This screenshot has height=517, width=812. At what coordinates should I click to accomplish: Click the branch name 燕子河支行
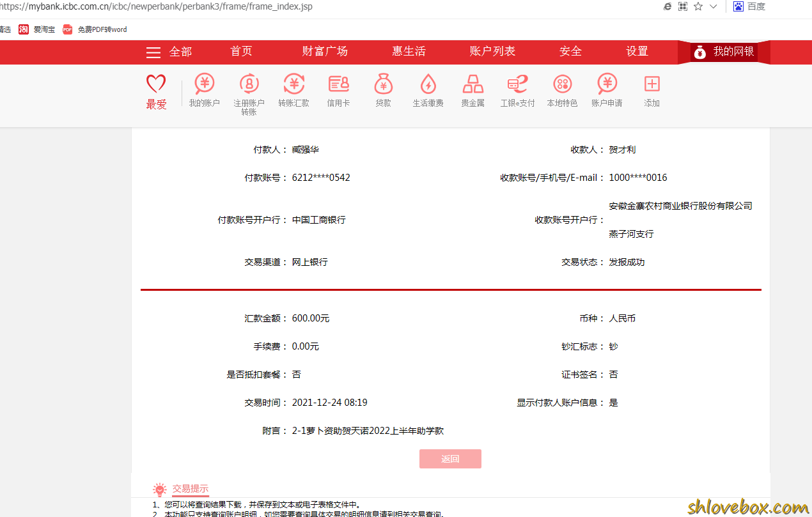631,234
